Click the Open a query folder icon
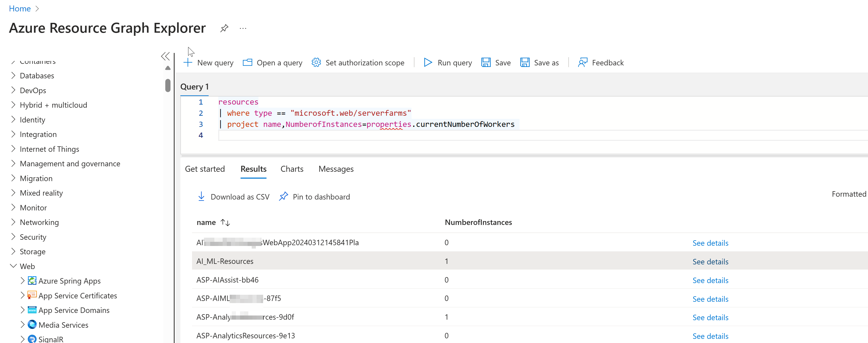The height and width of the screenshot is (343, 868). (x=248, y=63)
